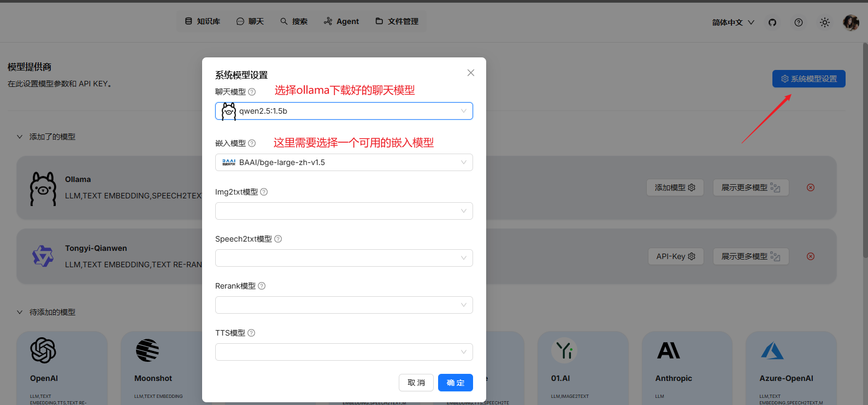
Task: Select the Anthropic provider name text
Action: 674,378
